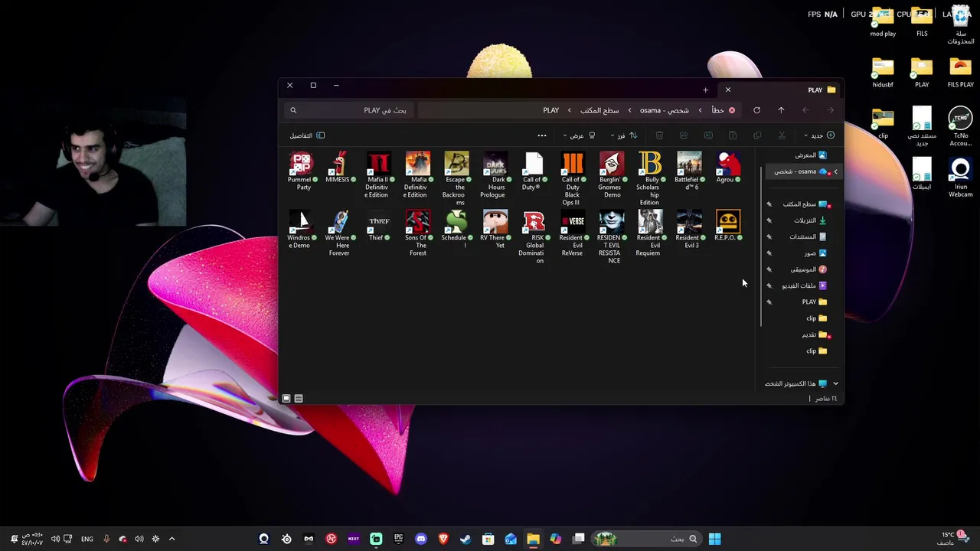This screenshot has height=551, width=980.
Task: Click the search magnifier icon in the PLAY search box
Action: click(x=293, y=110)
